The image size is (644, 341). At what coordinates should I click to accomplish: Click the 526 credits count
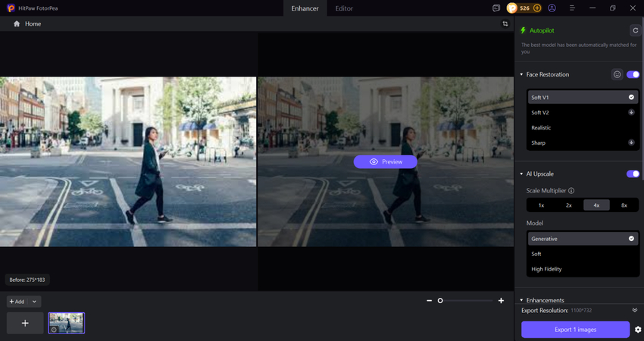click(x=524, y=8)
